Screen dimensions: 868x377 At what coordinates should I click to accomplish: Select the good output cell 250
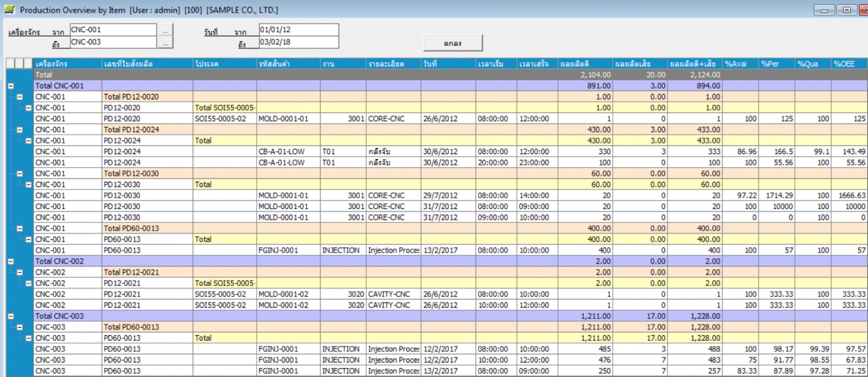[585, 371]
